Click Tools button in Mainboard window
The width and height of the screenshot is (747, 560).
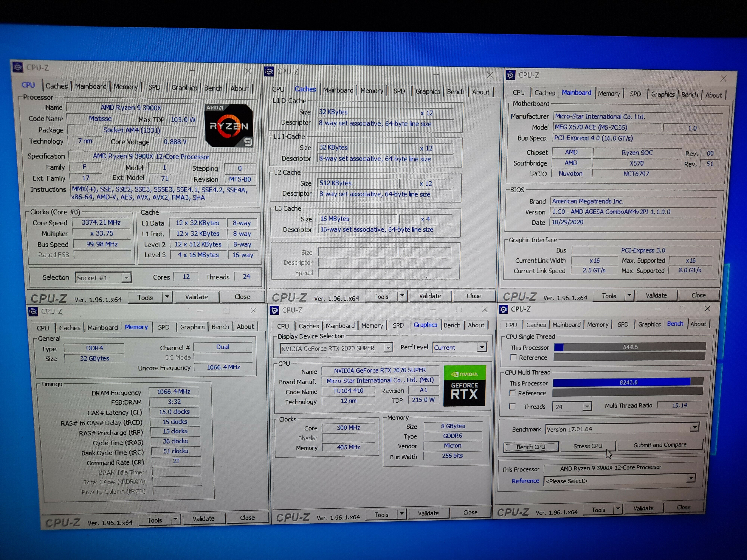[609, 296]
